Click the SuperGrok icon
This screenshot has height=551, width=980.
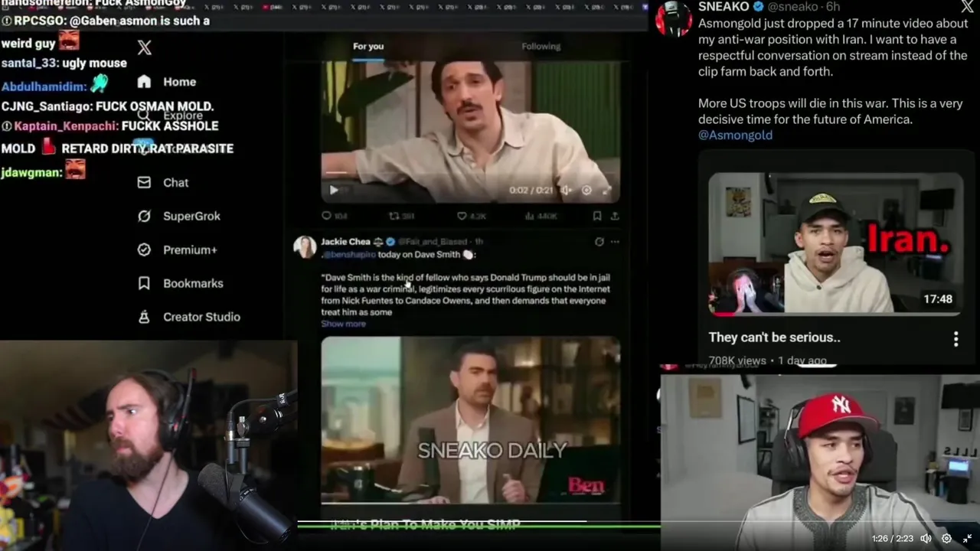point(144,217)
